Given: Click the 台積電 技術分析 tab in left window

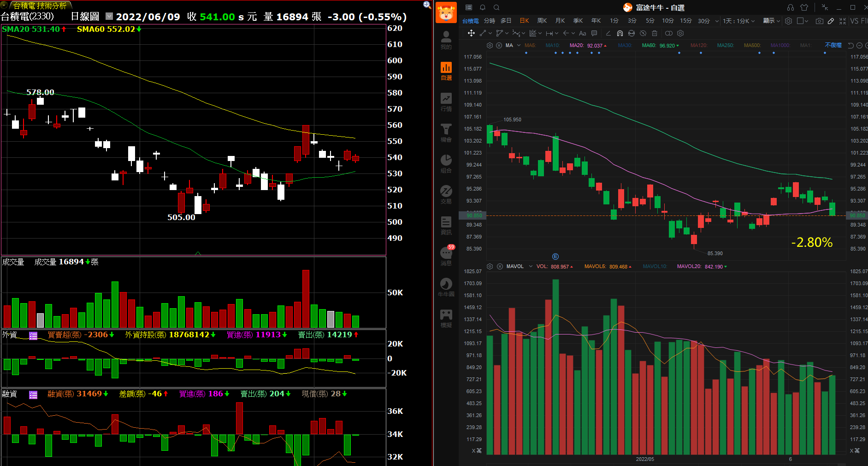Looking at the screenshot, I should point(40,6).
